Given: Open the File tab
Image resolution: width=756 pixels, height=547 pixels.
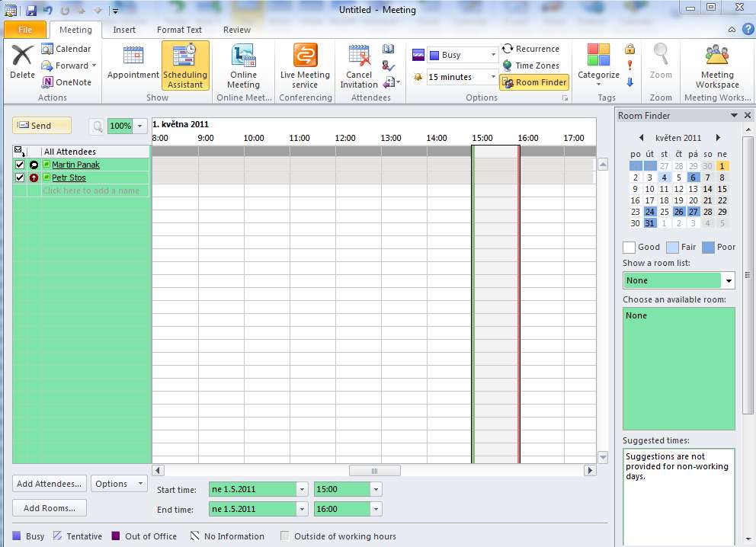Looking at the screenshot, I should [x=25, y=30].
